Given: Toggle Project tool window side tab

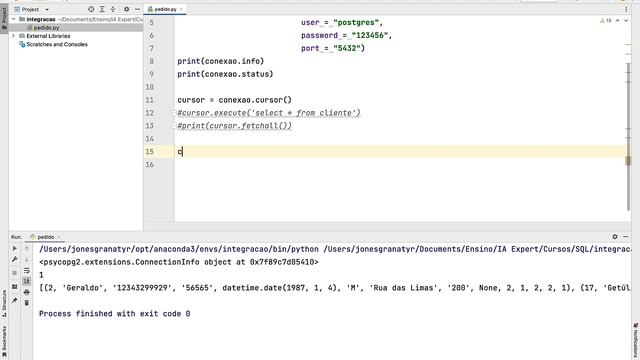Looking at the screenshot, I should point(4,18).
